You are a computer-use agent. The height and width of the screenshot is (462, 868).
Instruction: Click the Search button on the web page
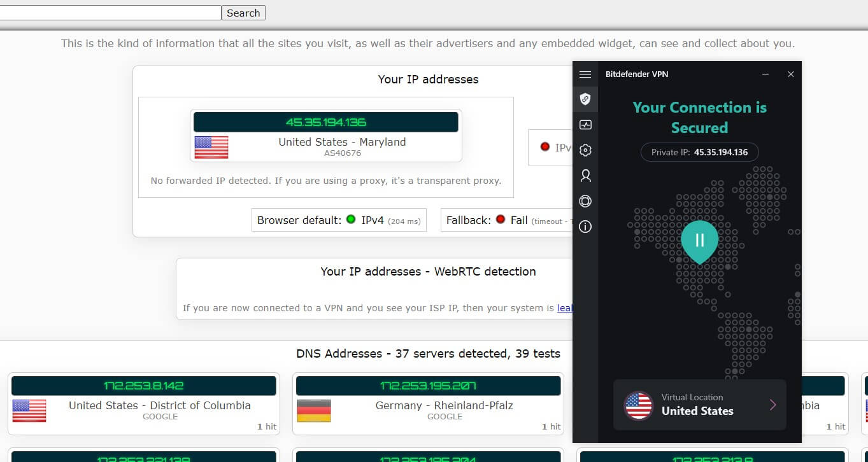(x=243, y=13)
